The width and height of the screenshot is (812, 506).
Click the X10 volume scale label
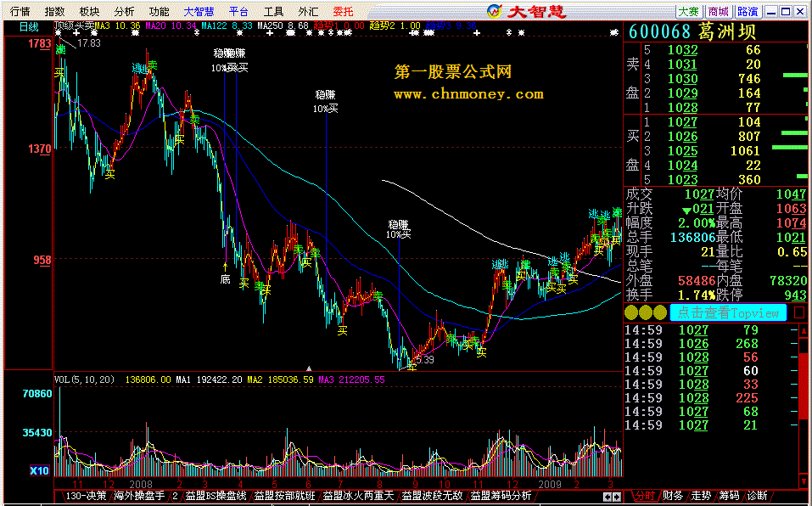click(x=39, y=470)
